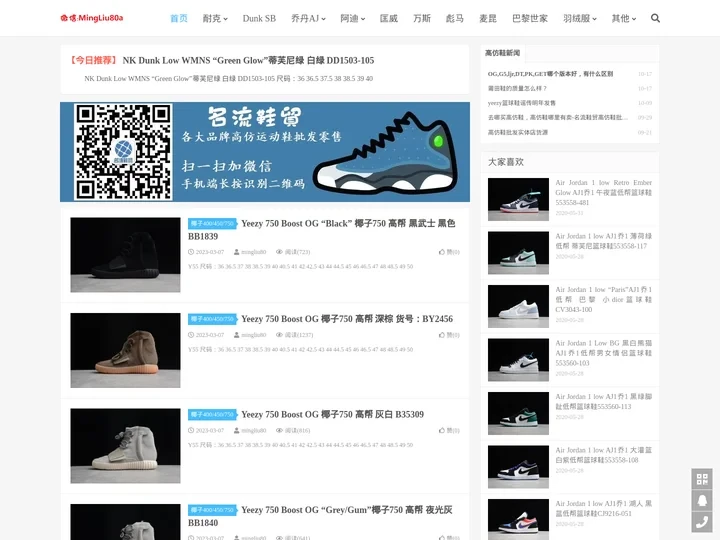This screenshot has width=720, height=540.
Task: Open the search magnifier icon in header
Action: click(655, 18)
